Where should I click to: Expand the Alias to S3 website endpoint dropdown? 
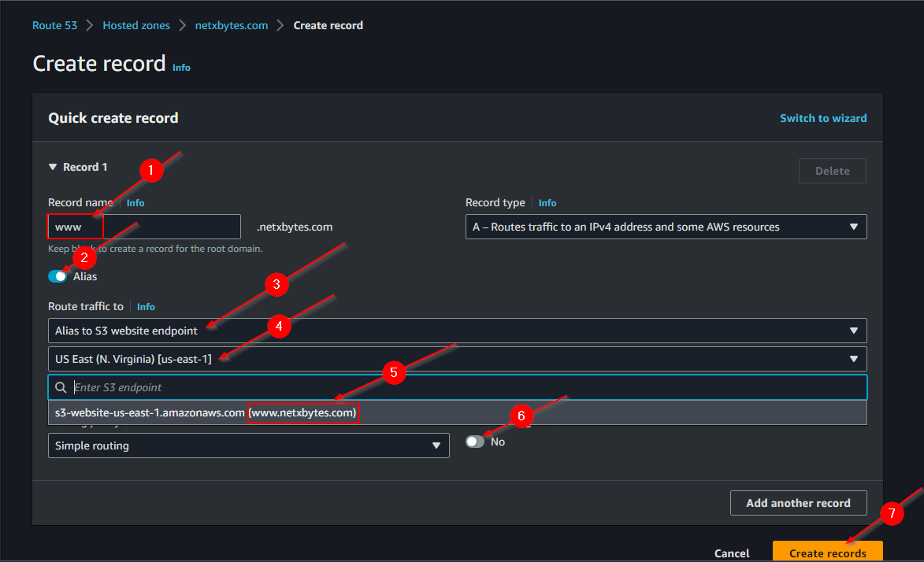tap(457, 331)
